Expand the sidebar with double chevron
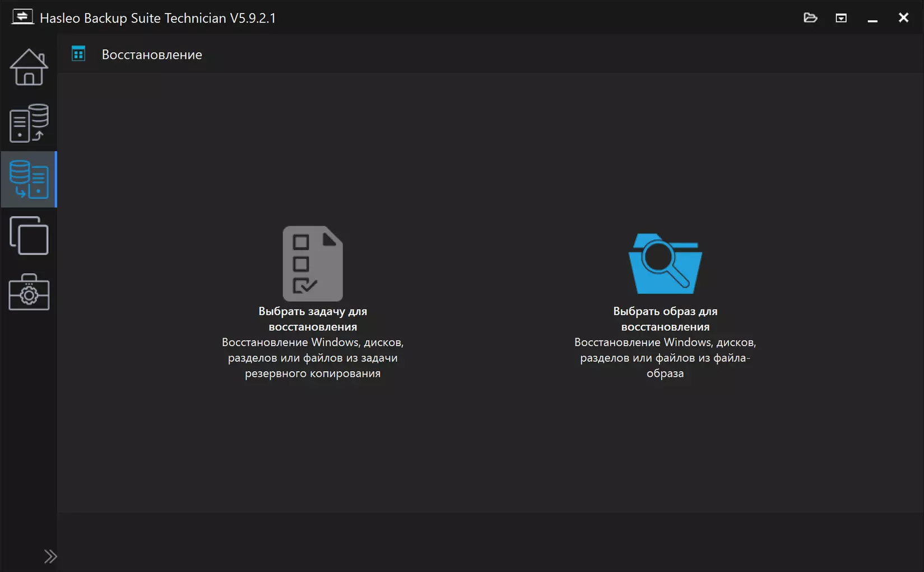This screenshot has height=572, width=924. [x=50, y=556]
